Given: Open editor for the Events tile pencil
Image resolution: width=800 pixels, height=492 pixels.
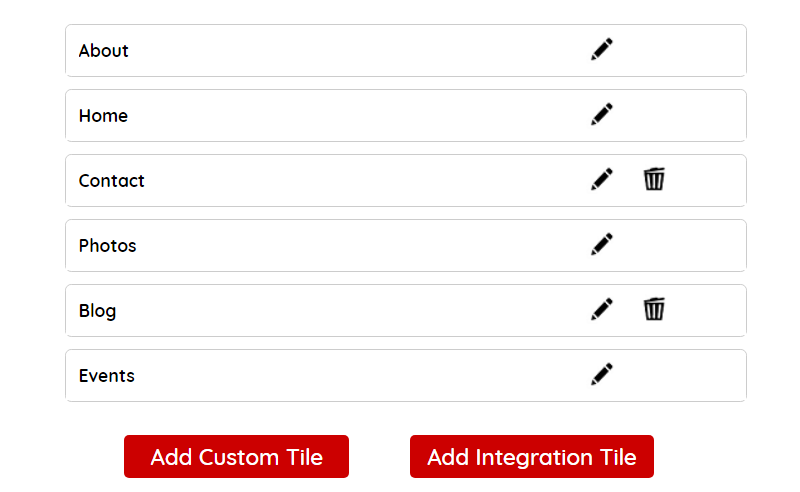Looking at the screenshot, I should tap(602, 374).
